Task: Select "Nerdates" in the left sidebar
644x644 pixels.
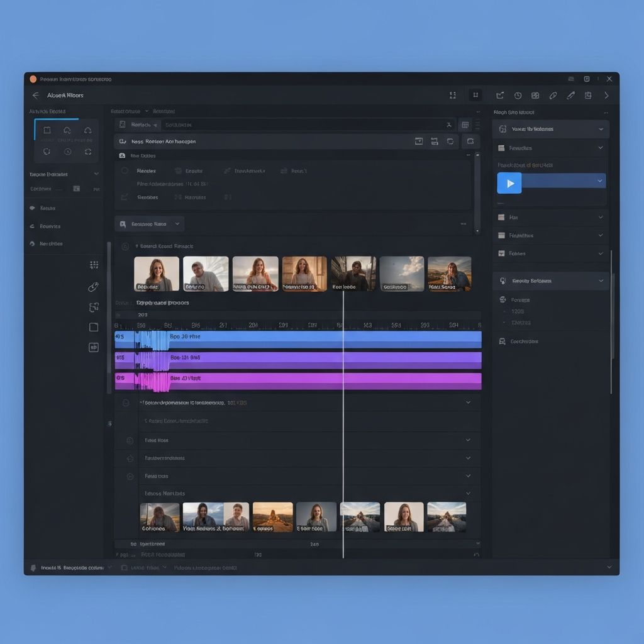Action: pyautogui.click(x=50, y=243)
